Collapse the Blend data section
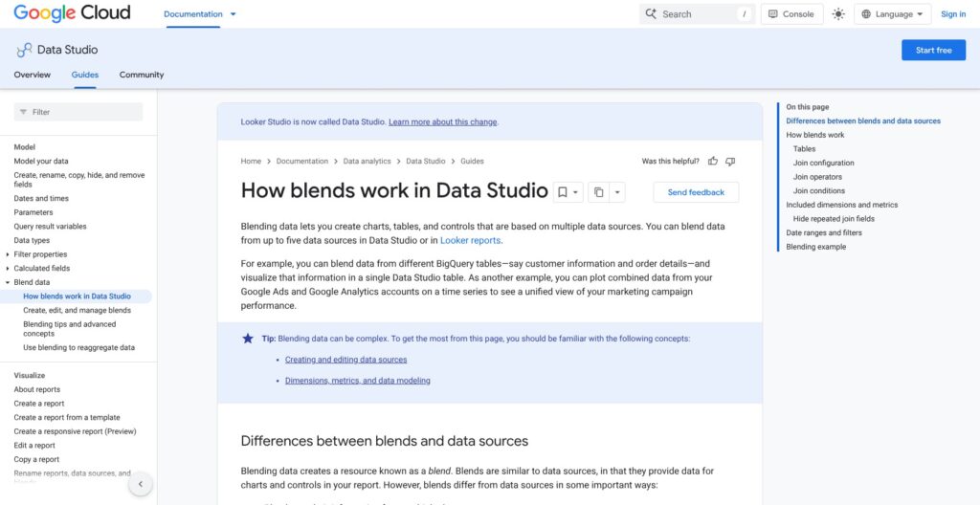The height and width of the screenshot is (505, 980). (x=8, y=282)
